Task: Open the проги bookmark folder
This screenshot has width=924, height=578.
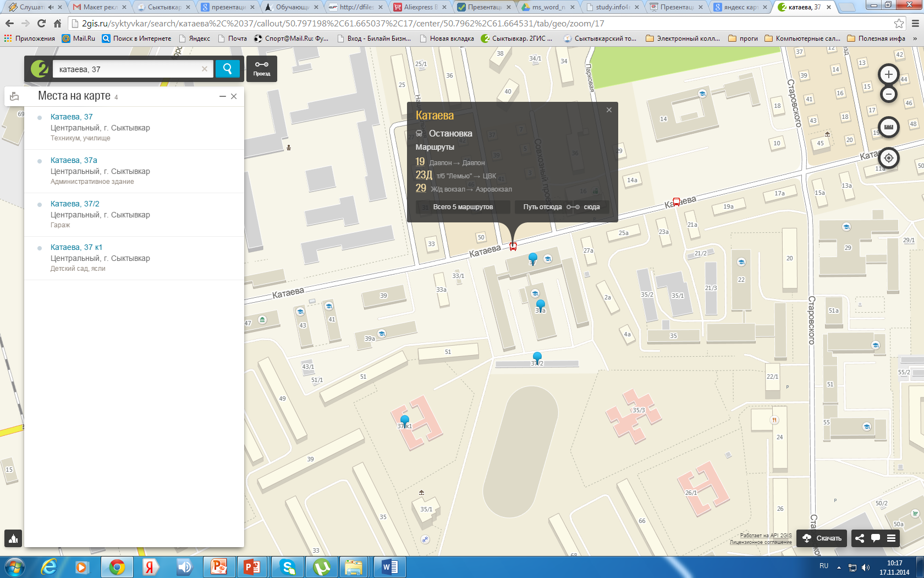Action: (743, 39)
